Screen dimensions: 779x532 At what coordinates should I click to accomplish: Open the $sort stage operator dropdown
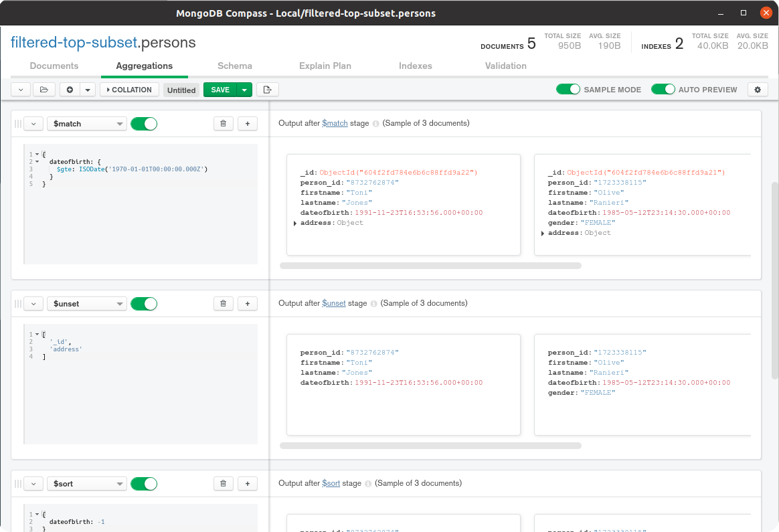pos(87,483)
